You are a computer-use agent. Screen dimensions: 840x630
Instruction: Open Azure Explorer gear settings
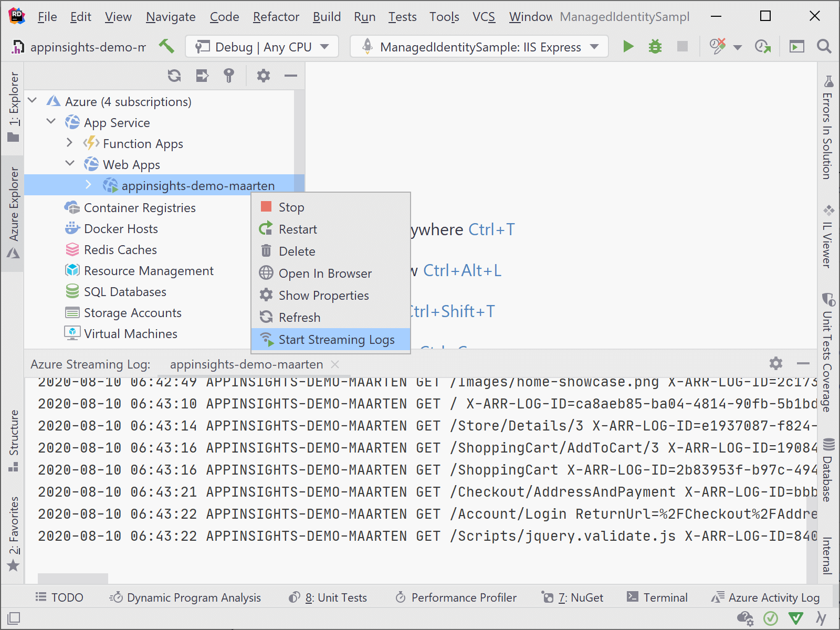coord(264,76)
